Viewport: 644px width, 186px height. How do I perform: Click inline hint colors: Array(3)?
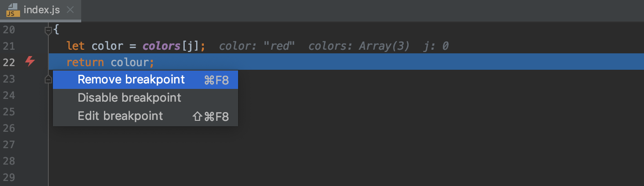point(358,46)
